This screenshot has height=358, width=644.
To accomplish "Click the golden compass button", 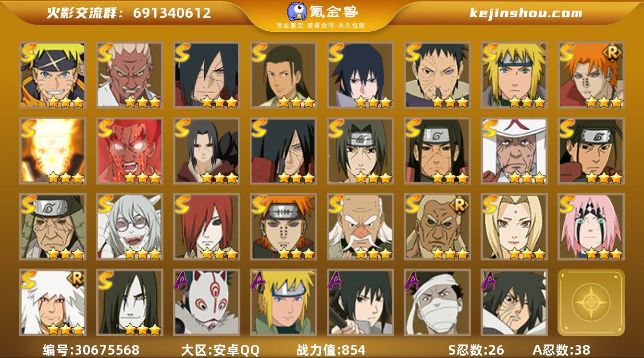I will pos(591,302).
